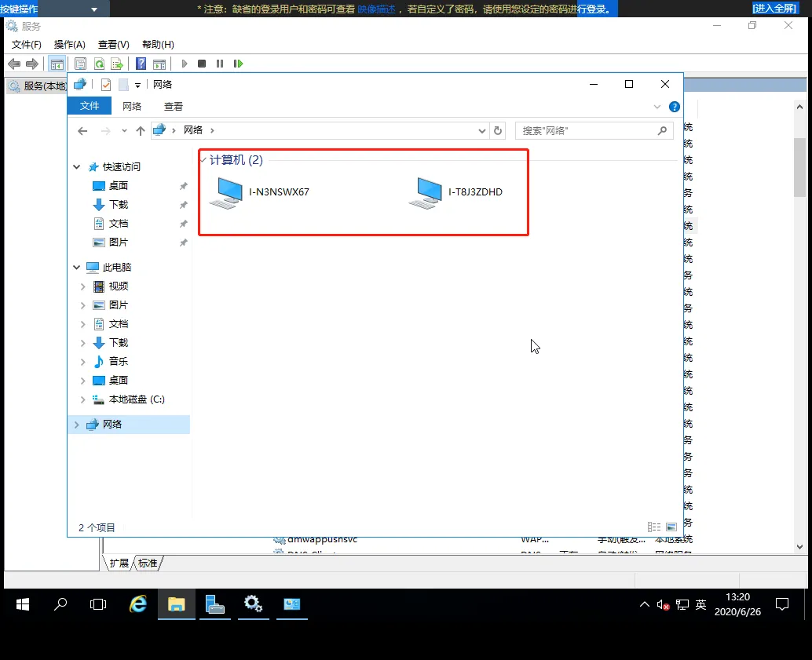Screen dimensions: 812x660
Task: Open Services help with the question mark icon
Action: click(141, 64)
